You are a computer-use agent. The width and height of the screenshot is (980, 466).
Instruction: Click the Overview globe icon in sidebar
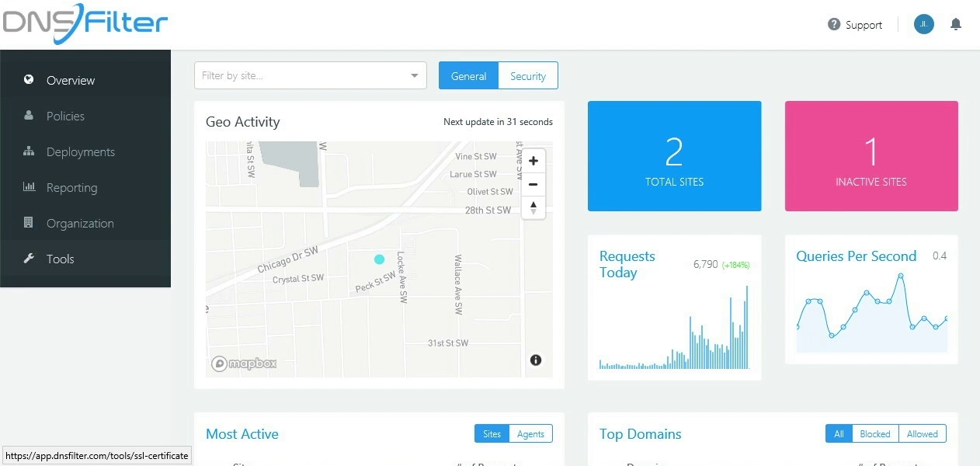point(29,79)
